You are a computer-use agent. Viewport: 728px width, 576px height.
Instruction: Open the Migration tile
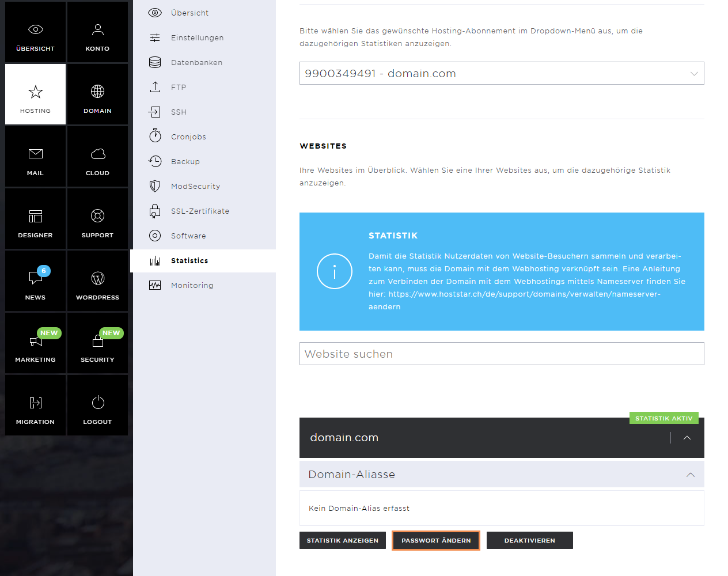[x=36, y=406]
